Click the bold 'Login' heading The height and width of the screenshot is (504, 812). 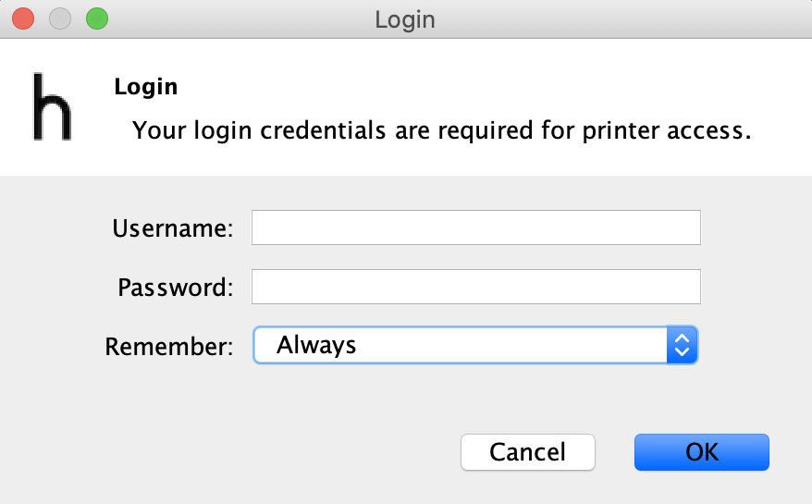(x=146, y=87)
